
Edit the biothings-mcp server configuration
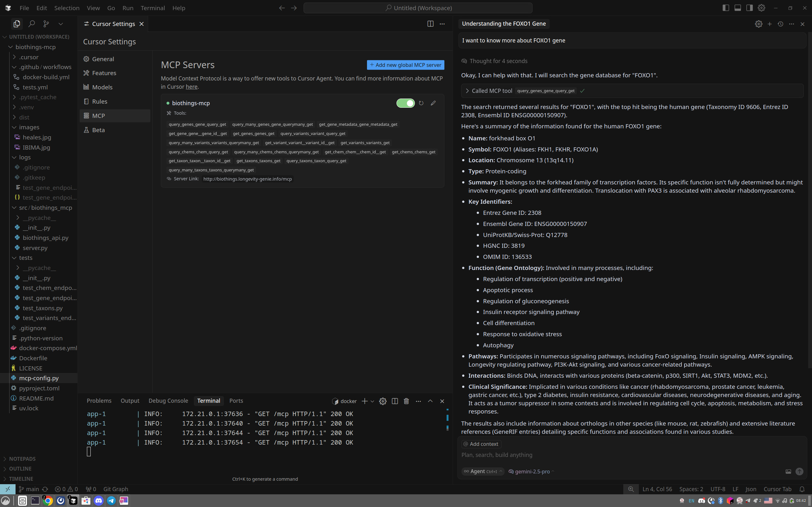[x=433, y=103]
